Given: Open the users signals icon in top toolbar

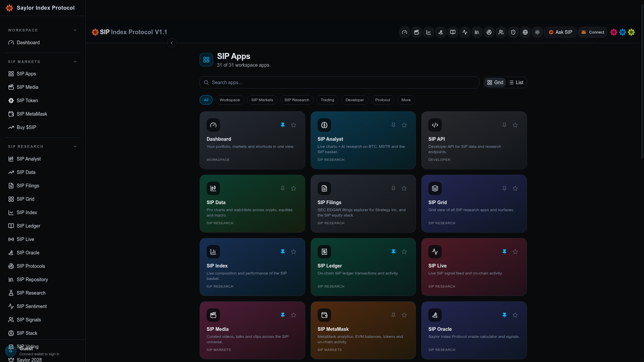Looking at the screenshot, I should (x=501, y=32).
